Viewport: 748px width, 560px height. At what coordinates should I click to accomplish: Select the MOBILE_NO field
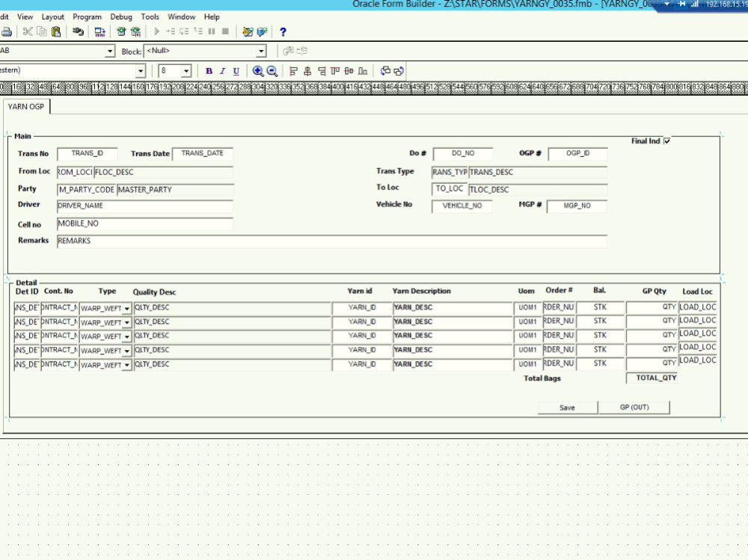145,224
